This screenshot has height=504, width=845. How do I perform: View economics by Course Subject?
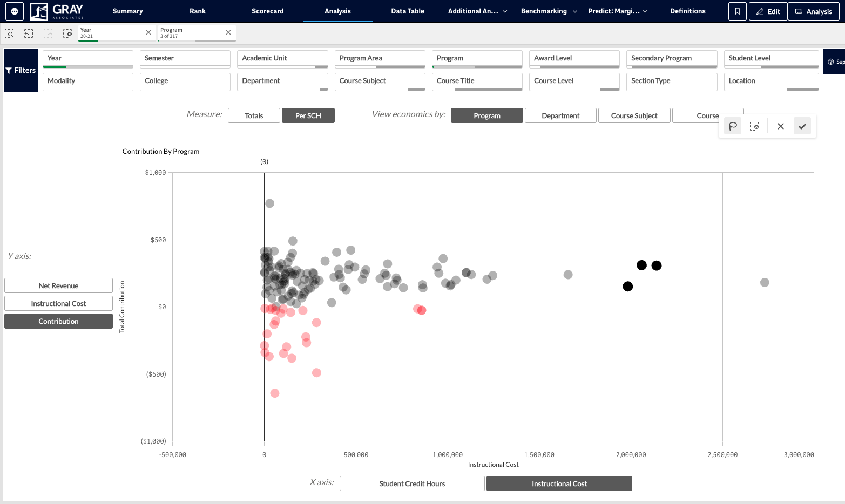point(634,115)
